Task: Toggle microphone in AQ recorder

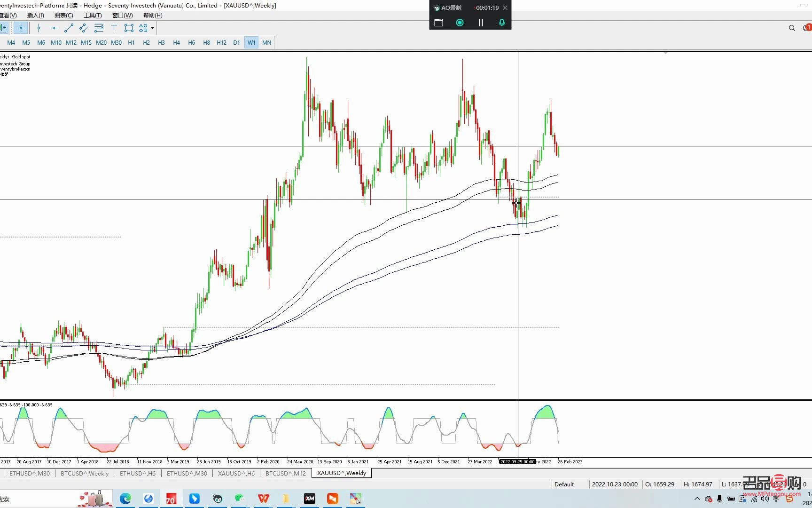Action: click(502, 23)
